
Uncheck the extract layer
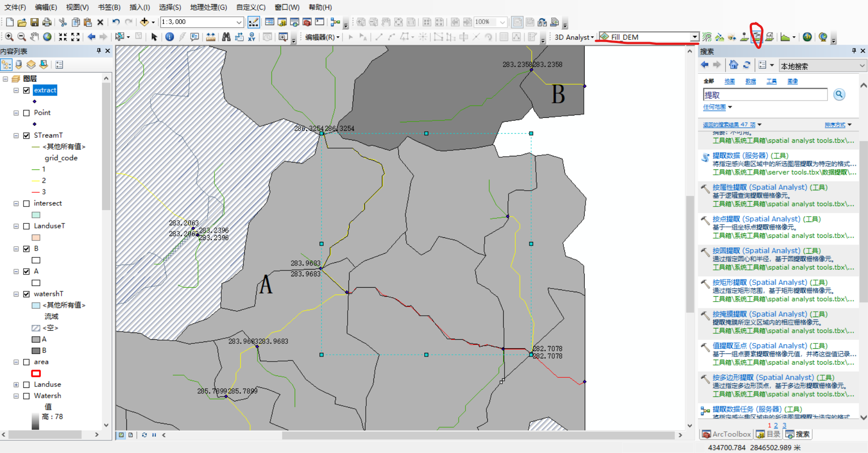click(x=26, y=90)
